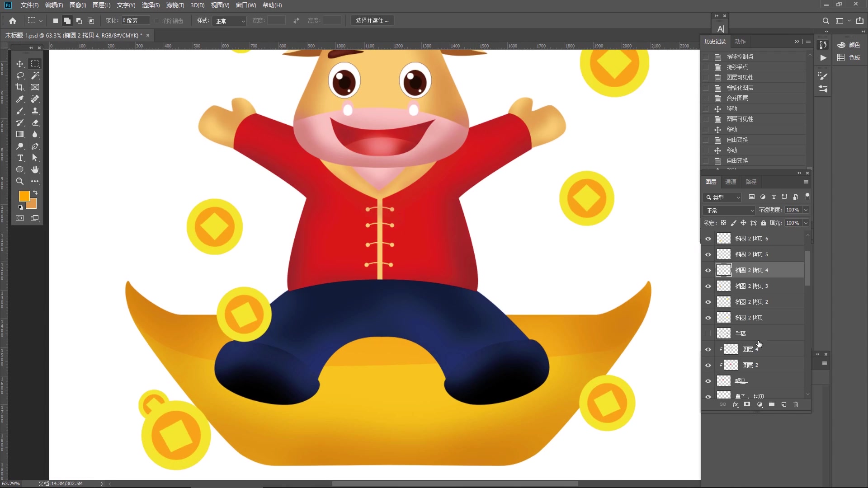
Task: Click the delete layer trash icon
Action: 796,404
